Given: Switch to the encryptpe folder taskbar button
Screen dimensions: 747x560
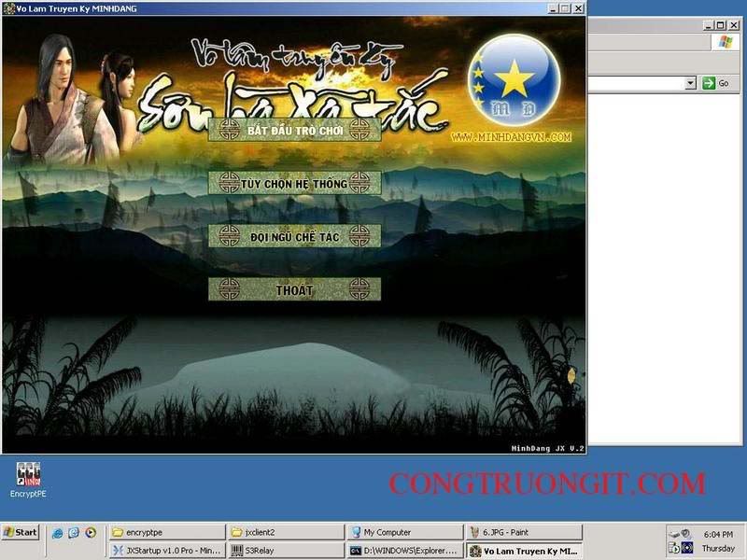Looking at the screenshot, I should click(x=167, y=532).
